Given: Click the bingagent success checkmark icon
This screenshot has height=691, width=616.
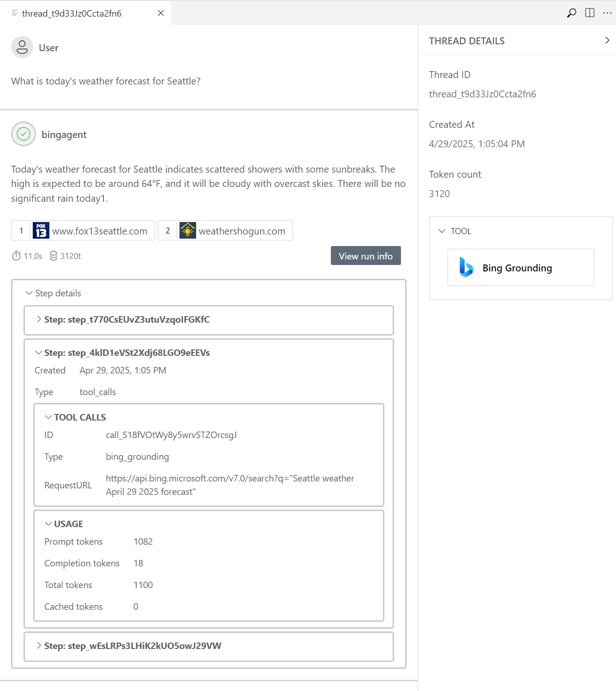Looking at the screenshot, I should pos(23,134).
